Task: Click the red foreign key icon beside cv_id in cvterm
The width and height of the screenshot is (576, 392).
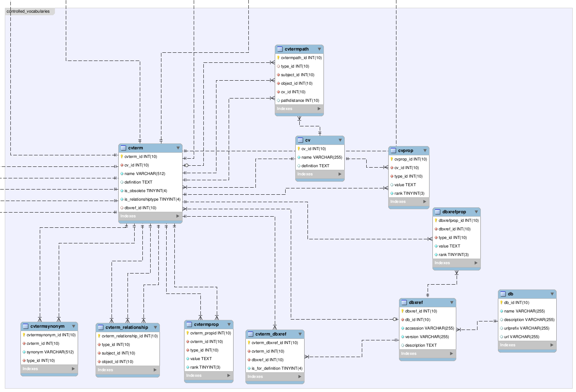Action: [x=122, y=165]
